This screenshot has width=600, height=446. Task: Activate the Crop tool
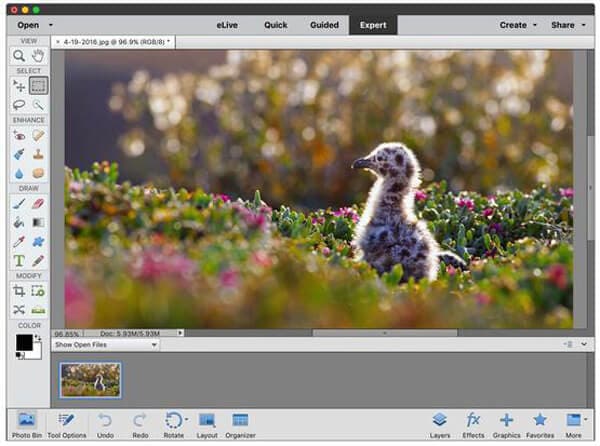click(x=19, y=290)
